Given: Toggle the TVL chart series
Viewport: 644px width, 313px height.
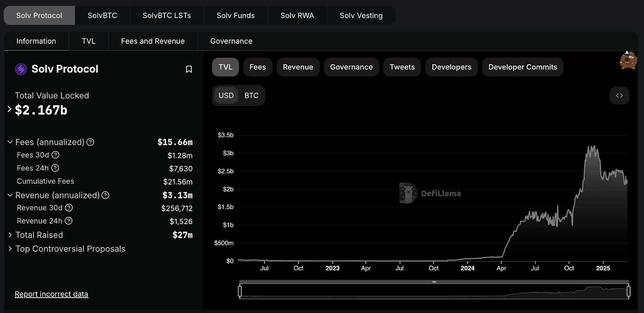Looking at the screenshot, I should click(225, 67).
